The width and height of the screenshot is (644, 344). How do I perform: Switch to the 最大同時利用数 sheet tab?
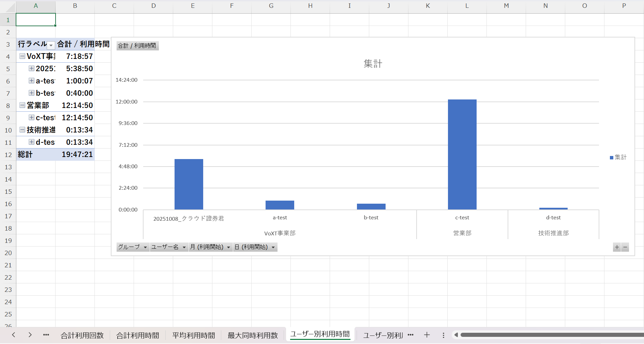point(253,335)
